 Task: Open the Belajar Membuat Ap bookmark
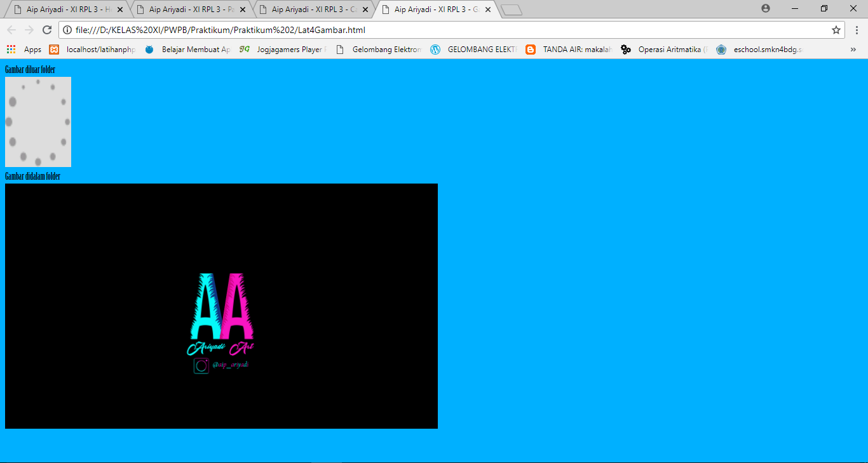188,50
